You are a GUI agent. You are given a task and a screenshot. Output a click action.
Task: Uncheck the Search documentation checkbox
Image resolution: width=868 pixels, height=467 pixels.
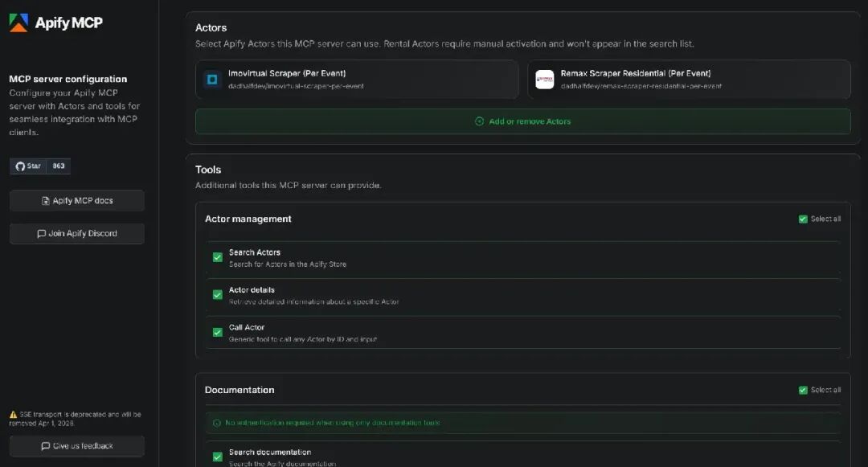pyautogui.click(x=217, y=454)
